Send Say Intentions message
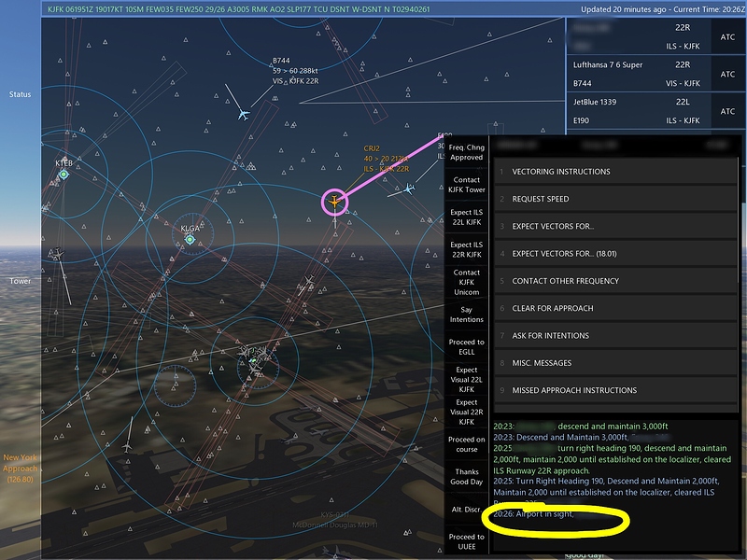747x560 pixels. click(466, 315)
